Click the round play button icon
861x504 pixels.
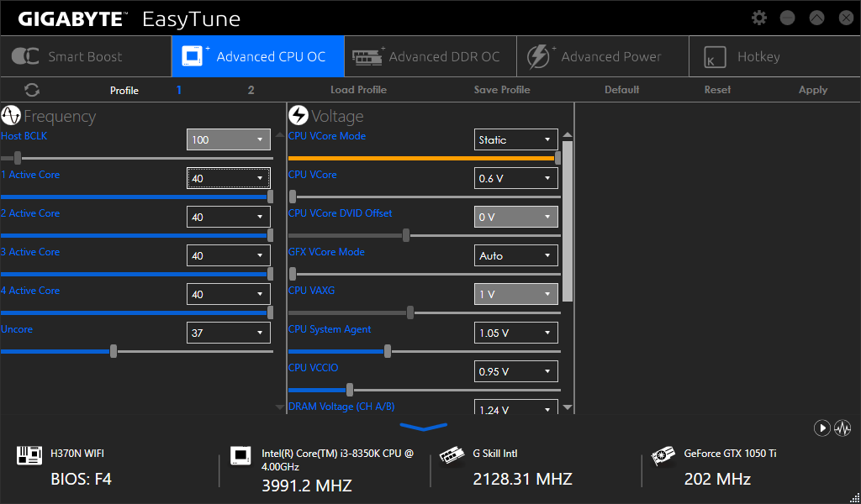821,428
